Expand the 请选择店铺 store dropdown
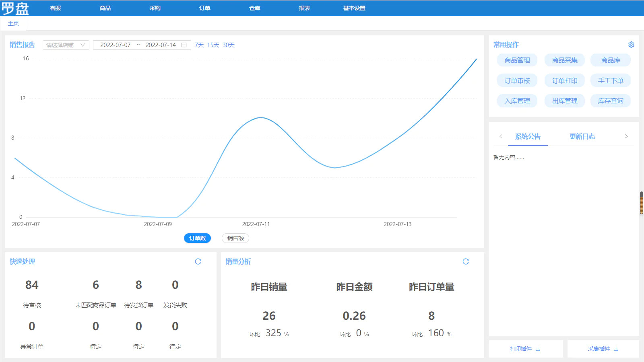The image size is (644, 362). 66,45
